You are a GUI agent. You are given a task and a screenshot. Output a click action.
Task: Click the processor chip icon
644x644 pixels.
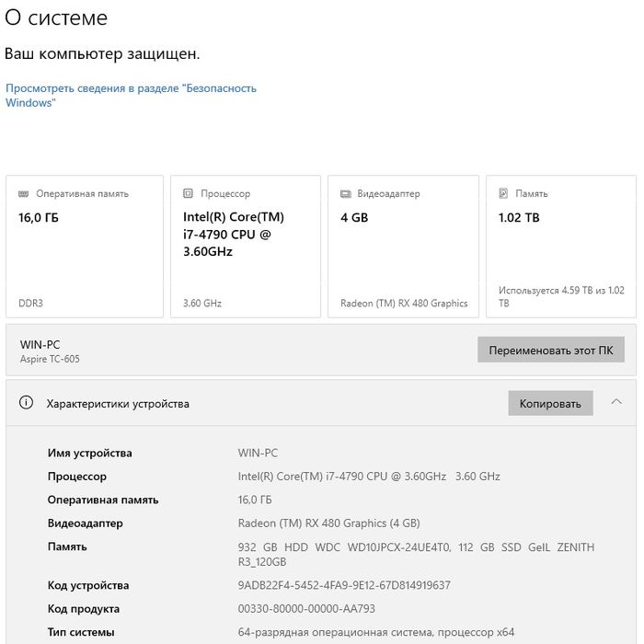tap(188, 193)
